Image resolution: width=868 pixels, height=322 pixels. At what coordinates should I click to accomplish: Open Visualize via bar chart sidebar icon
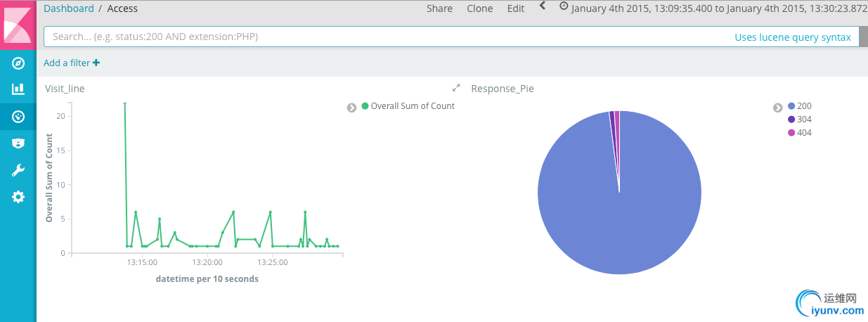coord(18,89)
